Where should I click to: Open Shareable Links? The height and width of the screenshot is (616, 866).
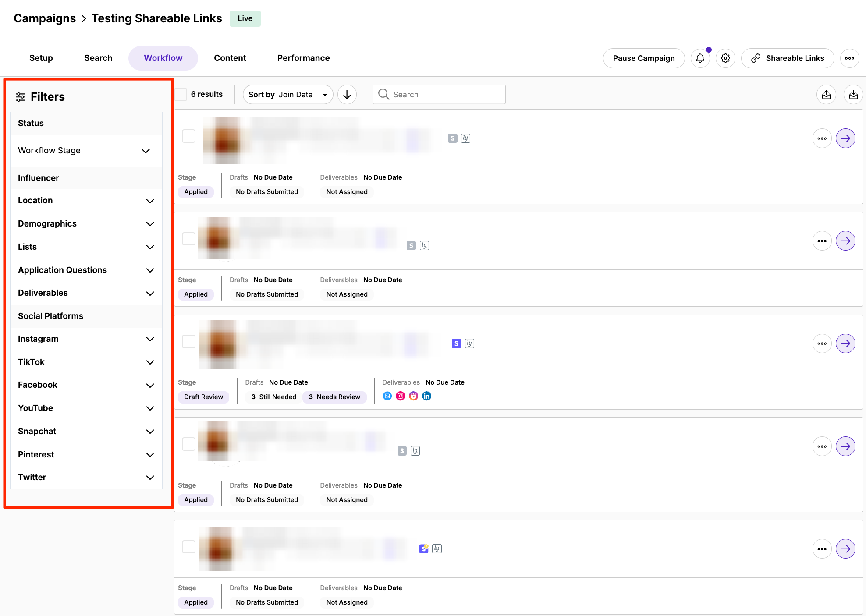[x=787, y=58]
